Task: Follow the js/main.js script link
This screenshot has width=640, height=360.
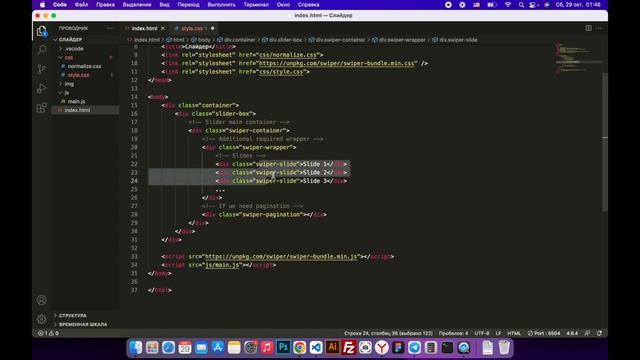Action: point(222,265)
